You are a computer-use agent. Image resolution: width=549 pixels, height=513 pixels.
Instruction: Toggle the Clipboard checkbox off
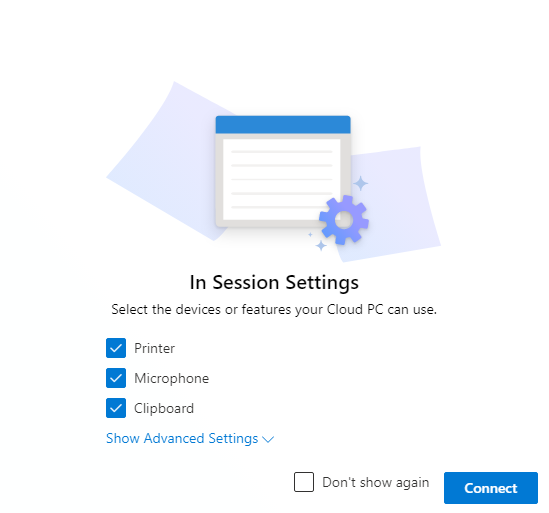coord(116,408)
